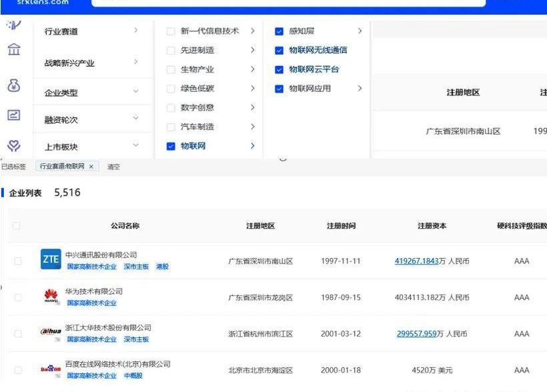547x392 pixels.
Task: Click Huawei's 国家高新技术企业 tag
Action: 92,303
